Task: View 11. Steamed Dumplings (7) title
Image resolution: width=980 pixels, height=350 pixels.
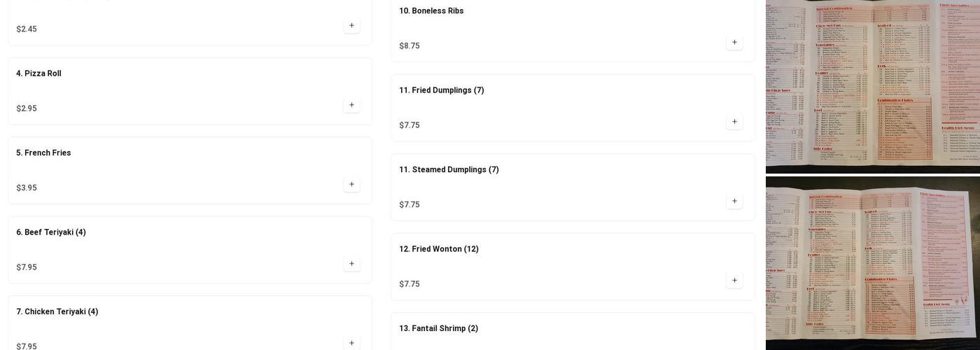Action: [x=449, y=170]
